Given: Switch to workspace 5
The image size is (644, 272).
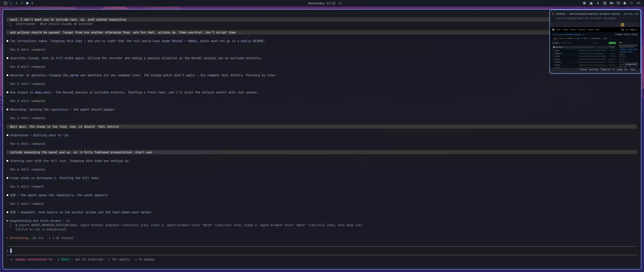Looking at the screenshot, I should point(32,3).
